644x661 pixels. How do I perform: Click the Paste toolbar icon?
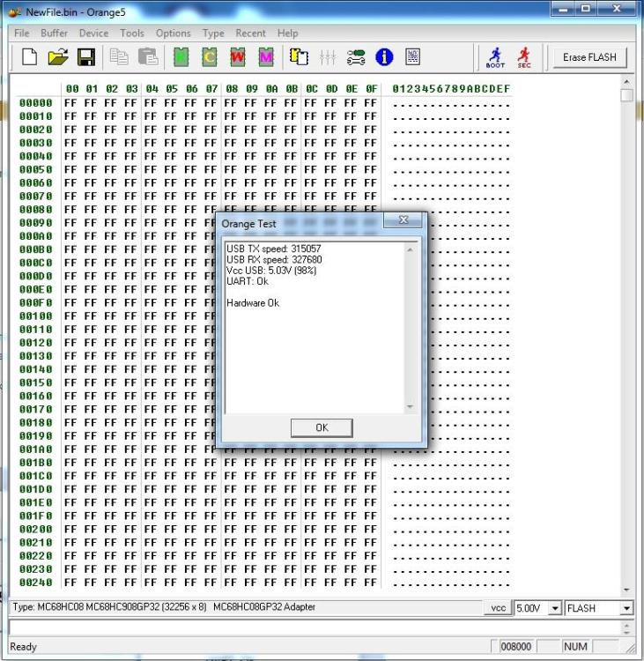click(148, 57)
